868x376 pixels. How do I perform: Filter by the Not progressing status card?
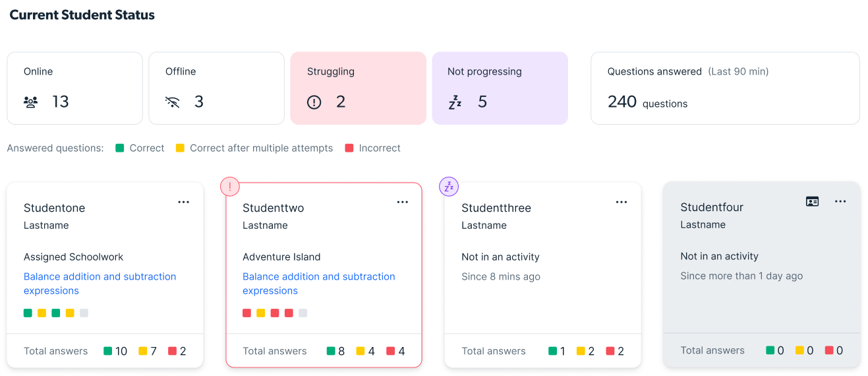pos(500,88)
